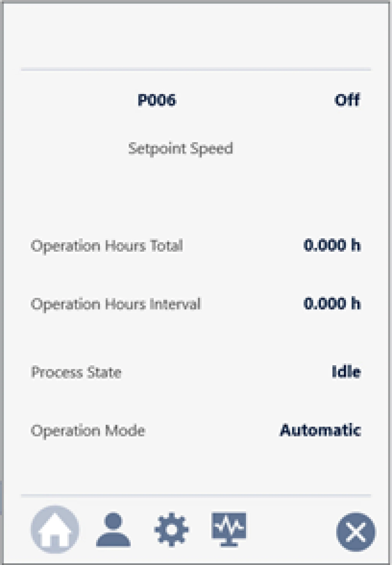
Task: Select the Setpoint Speed label
Action: tap(180, 149)
